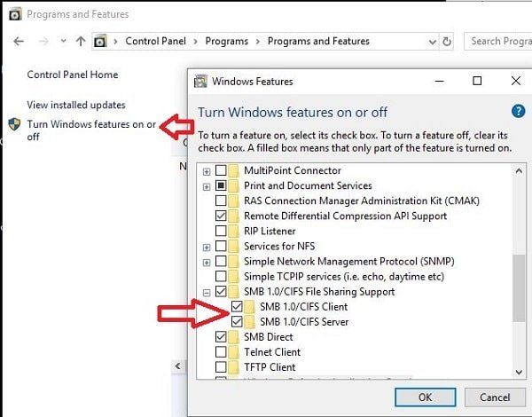532x417 pixels.
Task: Expand the MultiPoint Connector node
Action: pyautogui.click(x=207, y=170)
